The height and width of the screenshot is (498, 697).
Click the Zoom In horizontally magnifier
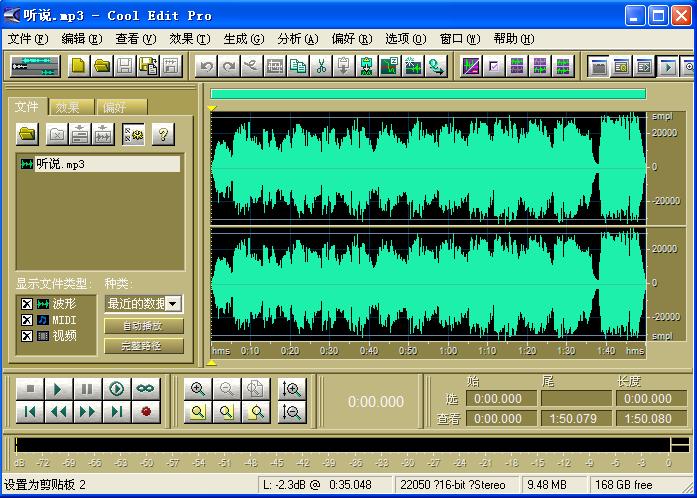tap(198, 389)
